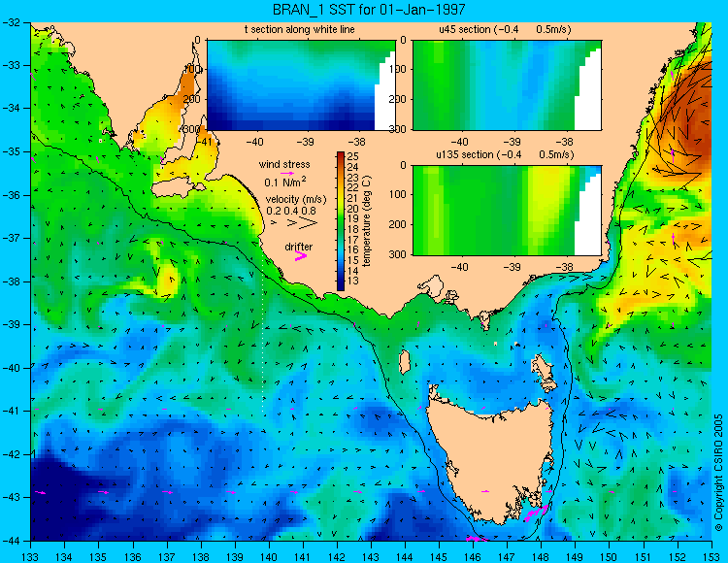
Task: Click the largest velocity legend arrow (0.8)
Action: pyautogui.click(x=309, y=223)
